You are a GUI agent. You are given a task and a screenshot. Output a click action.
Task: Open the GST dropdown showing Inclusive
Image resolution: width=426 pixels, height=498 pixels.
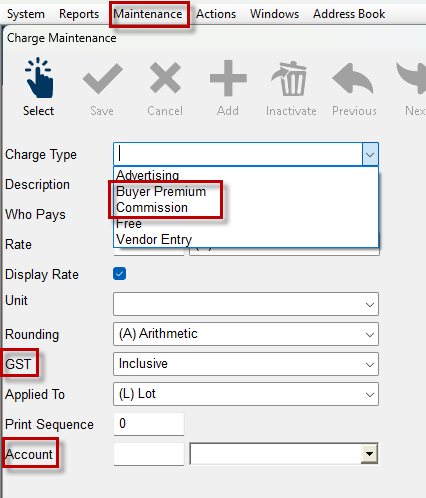click(246, 364)
